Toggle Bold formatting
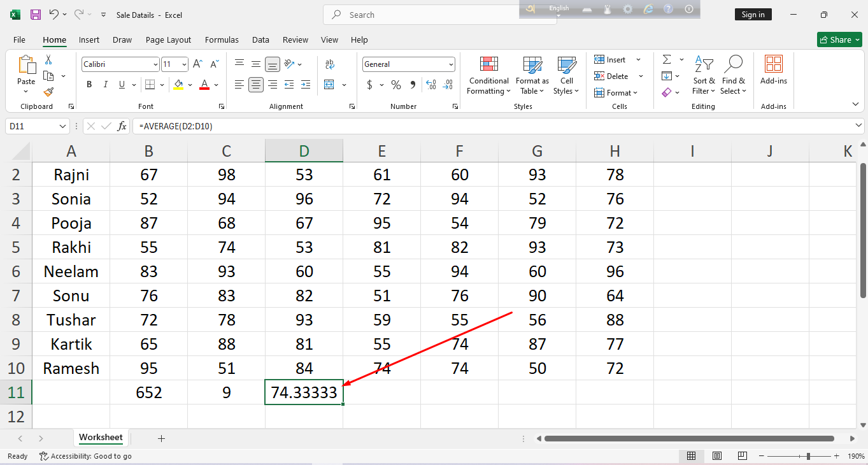Viewport: 868px width, 465px height. point(89,85)
